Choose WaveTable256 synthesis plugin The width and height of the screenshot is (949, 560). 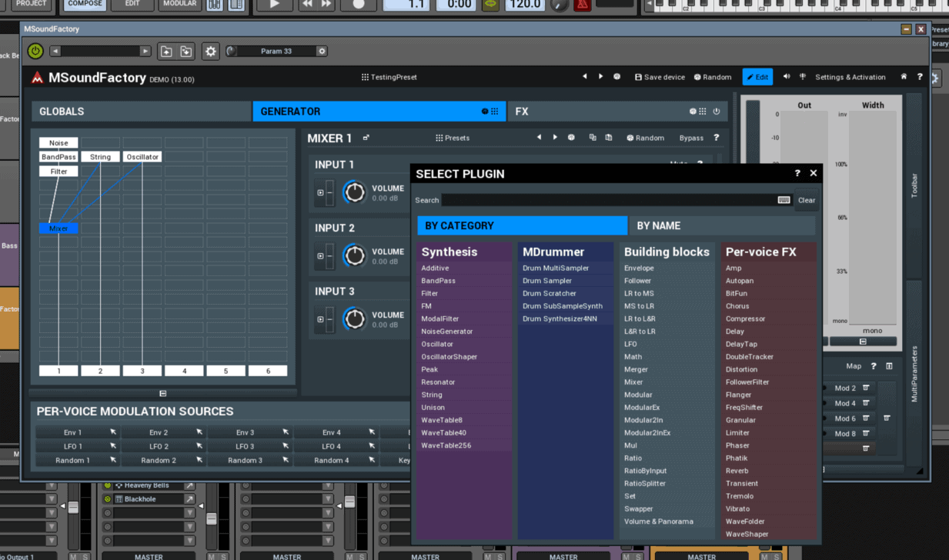coord(446,445)
